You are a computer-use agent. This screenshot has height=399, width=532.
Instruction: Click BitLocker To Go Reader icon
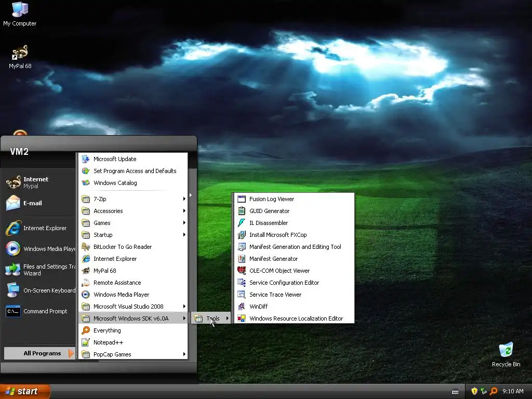[x=86, y=247]
